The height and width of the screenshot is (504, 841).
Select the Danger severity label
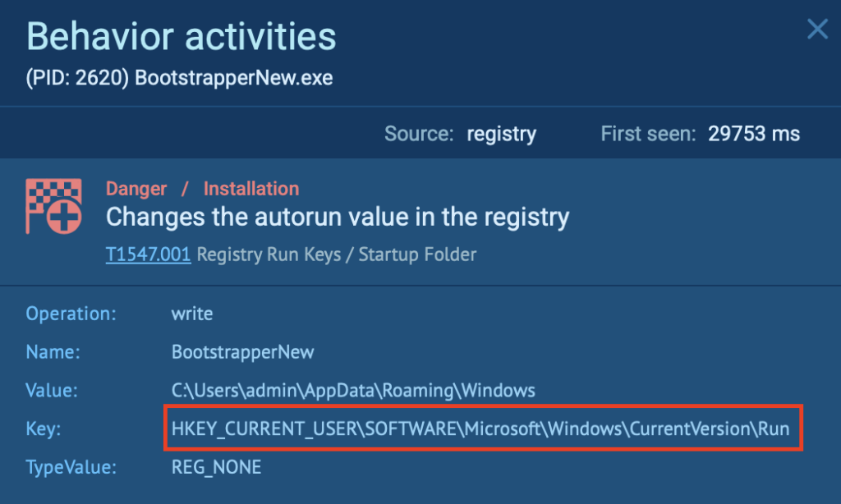136,188
